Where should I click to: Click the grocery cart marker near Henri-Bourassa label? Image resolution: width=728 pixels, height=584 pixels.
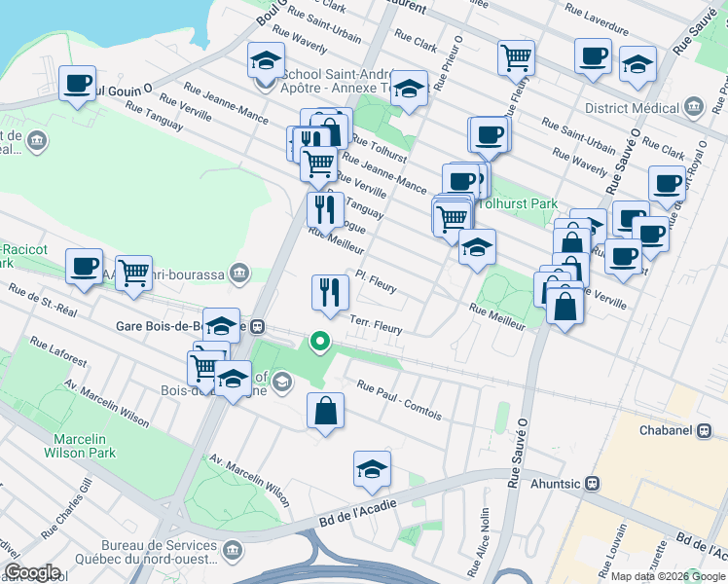tap(133, 274)
